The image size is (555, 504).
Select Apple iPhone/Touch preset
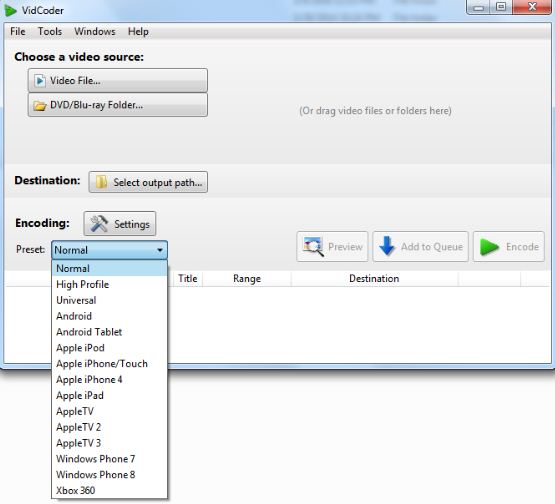(x=110, y=363)
